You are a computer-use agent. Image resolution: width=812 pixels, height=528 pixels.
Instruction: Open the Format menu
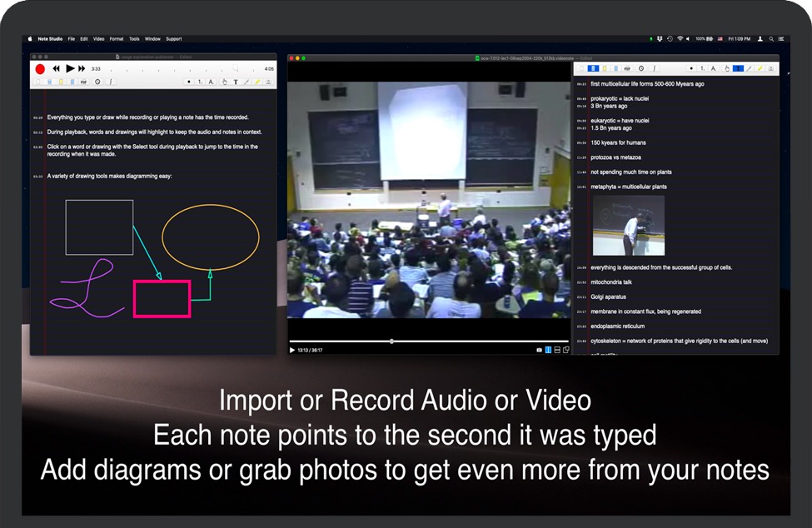[117, 39]
